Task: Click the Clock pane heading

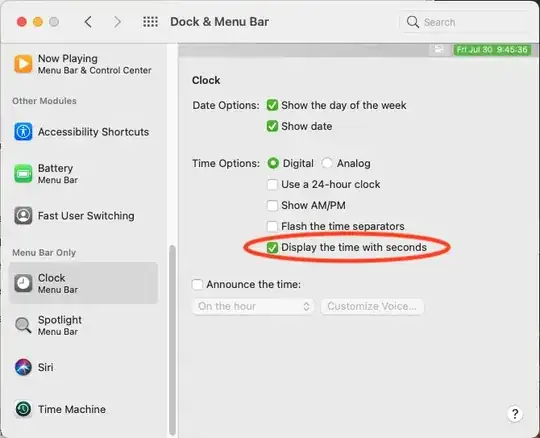Action: [x=206, y=80]
